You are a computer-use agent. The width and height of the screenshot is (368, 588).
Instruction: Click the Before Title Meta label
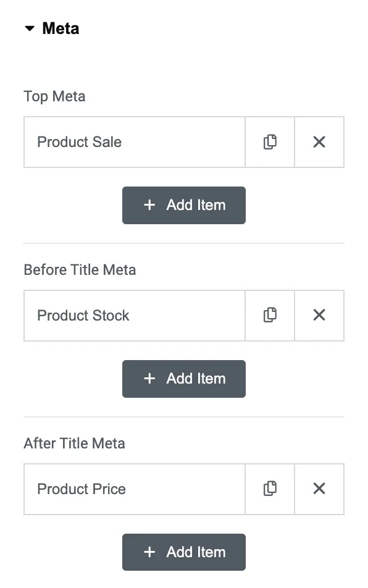80,270
